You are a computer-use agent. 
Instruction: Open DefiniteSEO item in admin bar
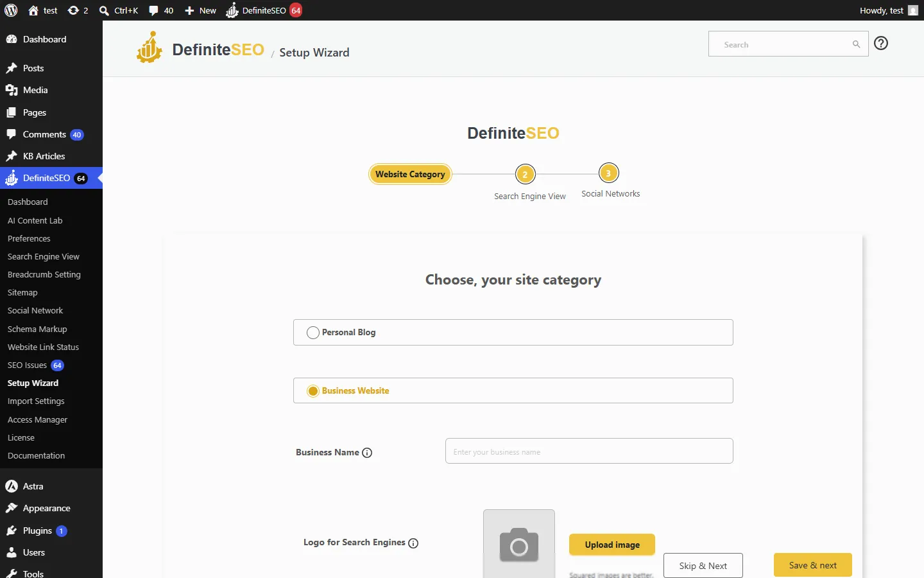pyautogui.click(x=264, y=10)
